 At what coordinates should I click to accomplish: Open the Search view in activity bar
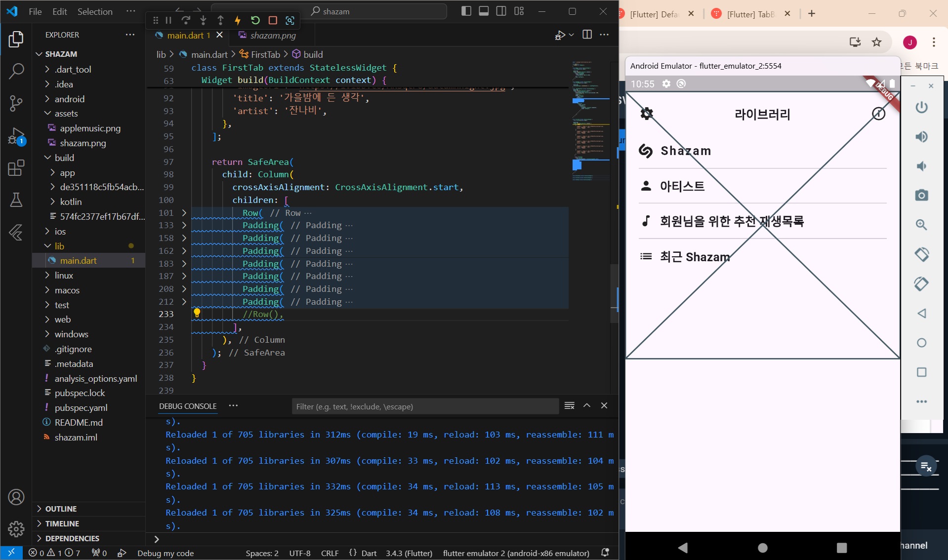coord(16,71)
